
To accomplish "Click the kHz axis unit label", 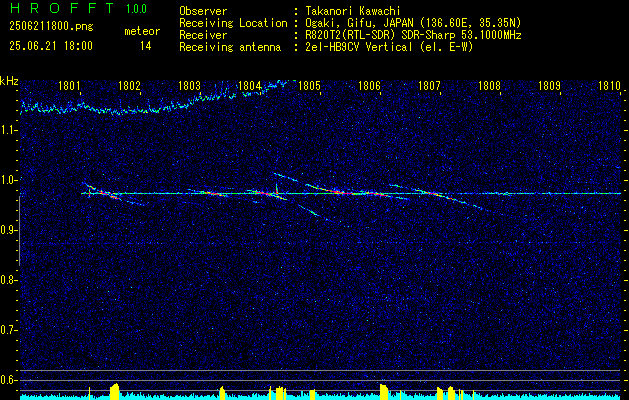I will (9, 81).
